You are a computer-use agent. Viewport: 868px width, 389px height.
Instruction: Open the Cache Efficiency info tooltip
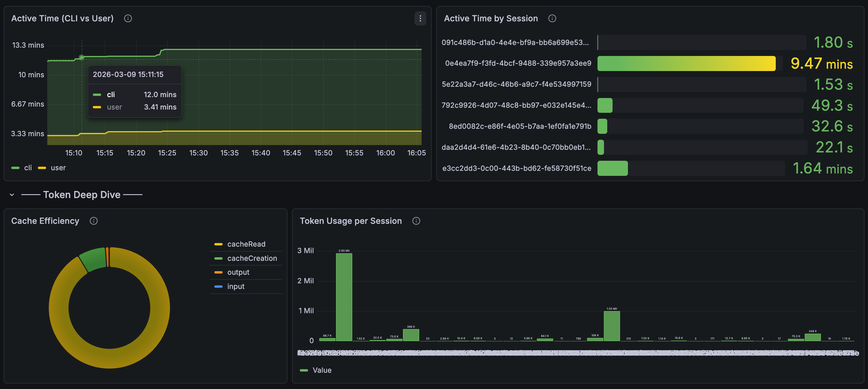pos(93,221)
